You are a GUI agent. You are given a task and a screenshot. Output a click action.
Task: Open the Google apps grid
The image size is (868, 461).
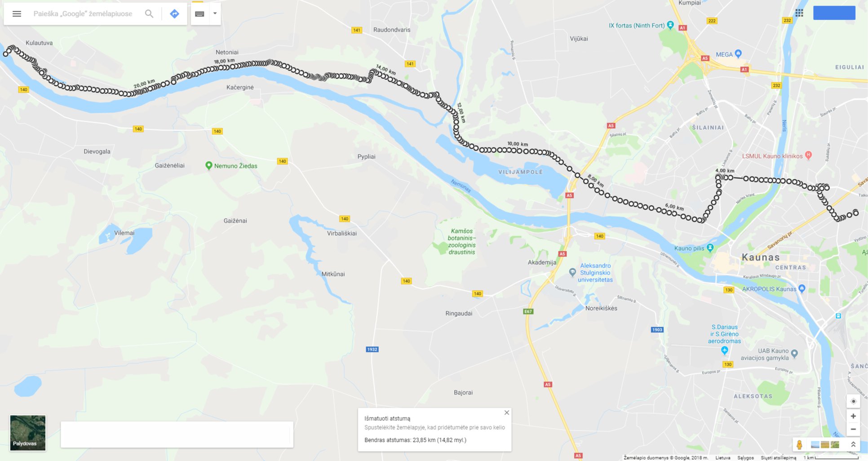pos(799,13)
